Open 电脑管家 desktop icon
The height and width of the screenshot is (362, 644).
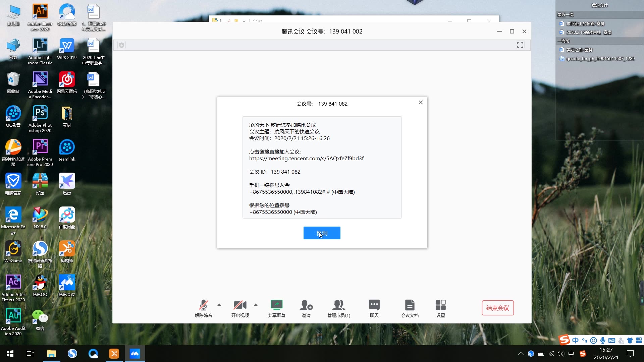[x=13, y=184]
